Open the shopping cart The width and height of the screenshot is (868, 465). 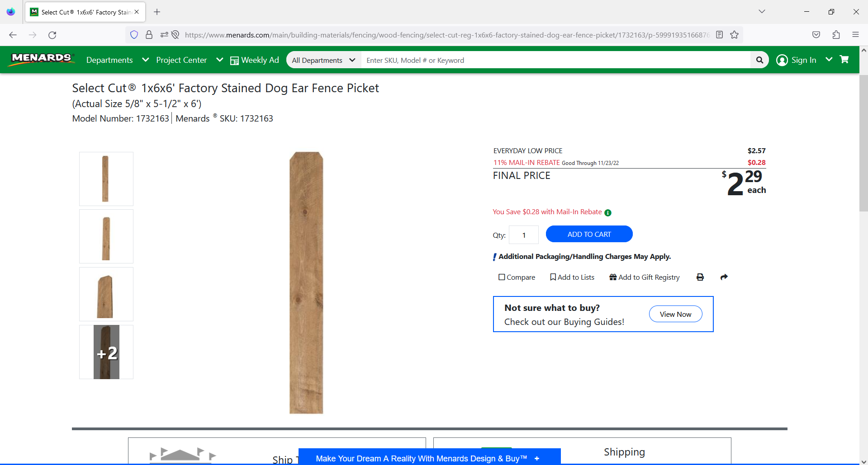point(844,59)
